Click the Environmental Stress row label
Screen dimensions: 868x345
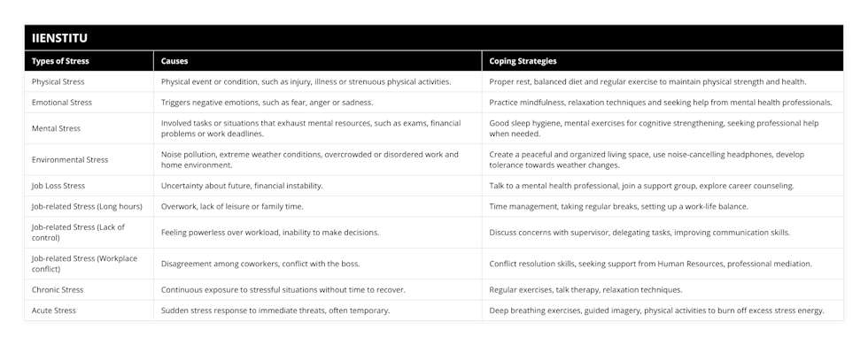point(70,160)
